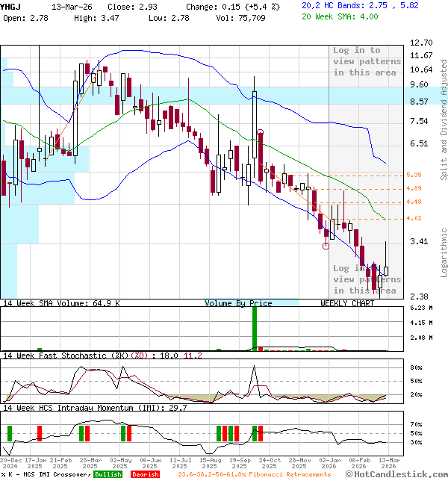Click the YHGJ ticker symbol
Image resolution: width=448 pixels, height=478 pixels.
pos(11,5)
